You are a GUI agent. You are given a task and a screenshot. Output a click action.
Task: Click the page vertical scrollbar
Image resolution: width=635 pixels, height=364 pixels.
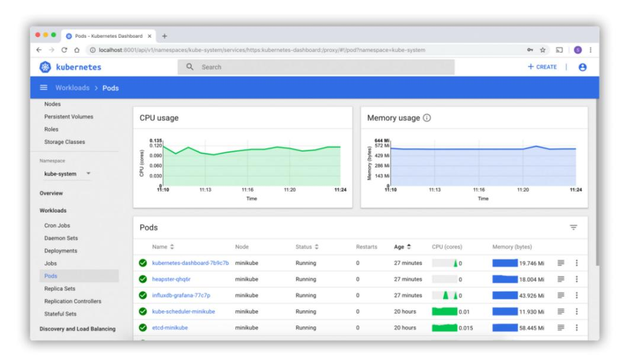point(597,182)
